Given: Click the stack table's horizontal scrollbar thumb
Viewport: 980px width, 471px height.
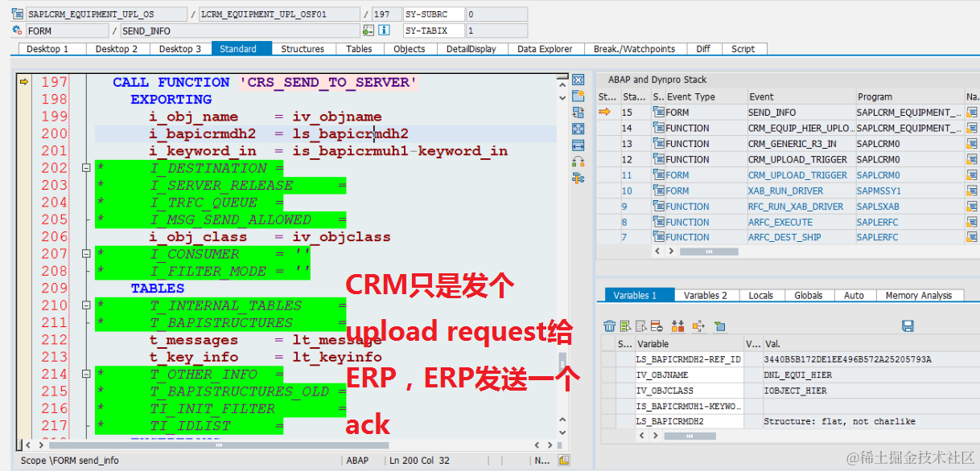Looking at the screenshot, I should tap(709, 252).
